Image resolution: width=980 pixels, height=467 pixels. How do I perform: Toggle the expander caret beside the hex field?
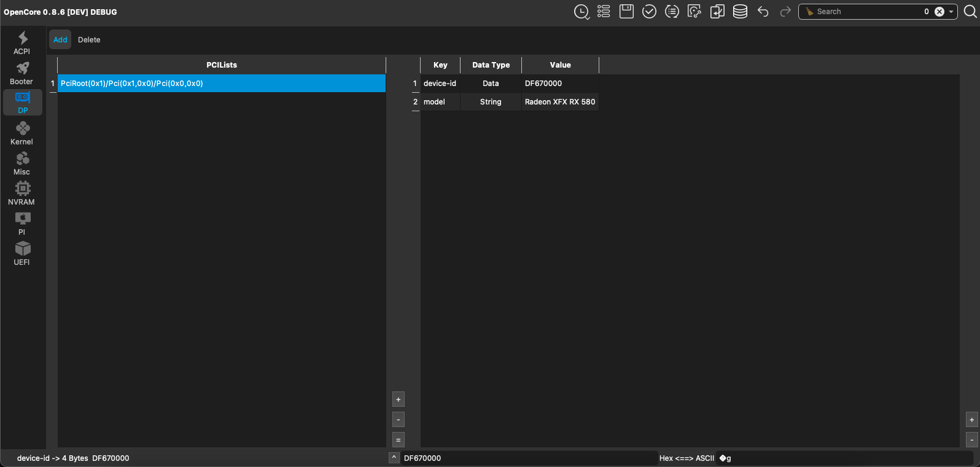click(394, 458)
